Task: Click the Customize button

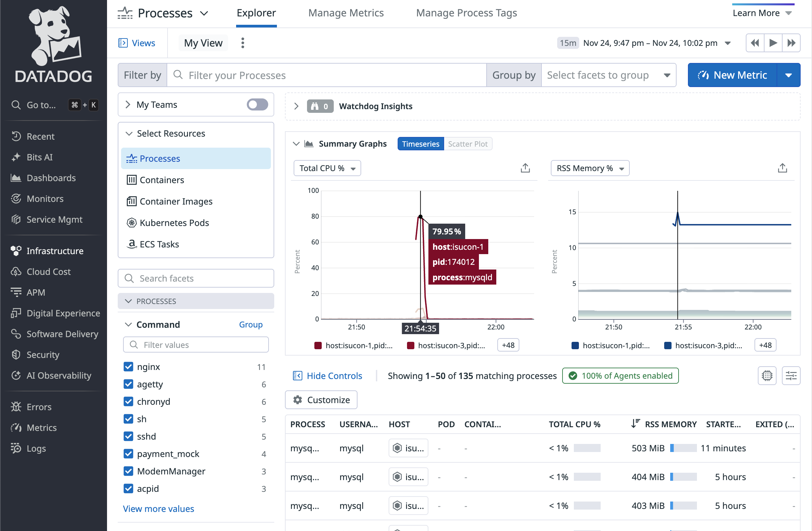Action: tap(321, 400)
